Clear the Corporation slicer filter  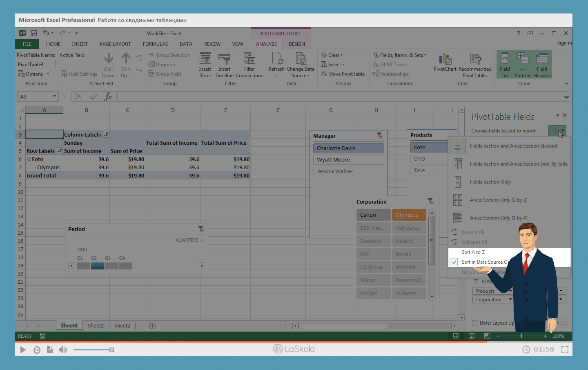[431, 202]
